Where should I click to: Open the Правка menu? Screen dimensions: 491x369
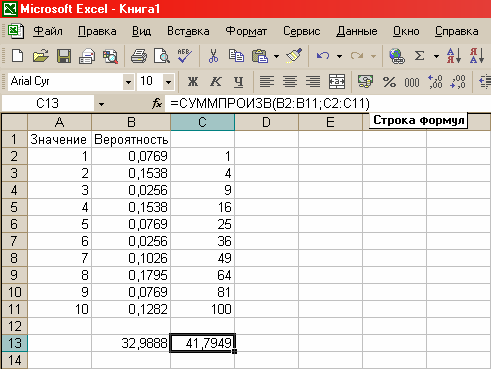coord(97,31)
